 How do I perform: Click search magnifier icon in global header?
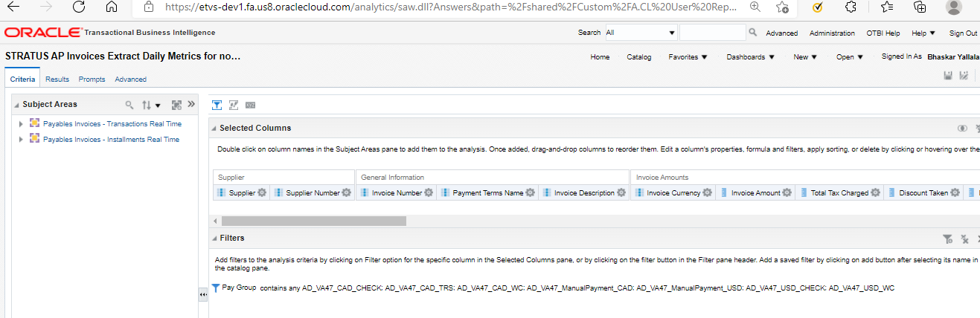point(753,33)
